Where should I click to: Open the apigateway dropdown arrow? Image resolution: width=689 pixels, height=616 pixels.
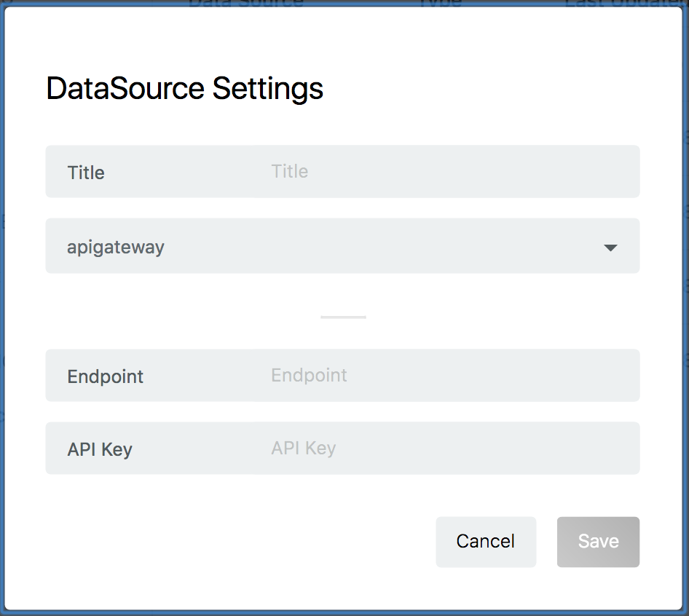tap(610, 248)
